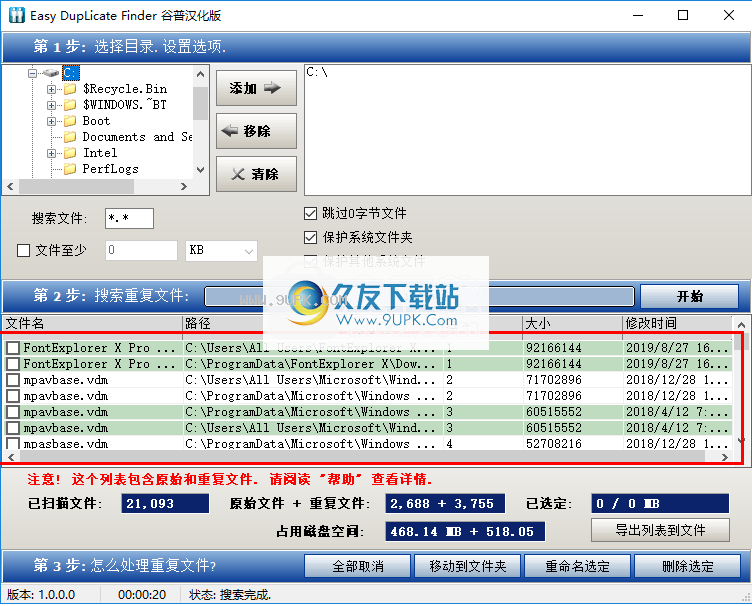This screenshot has width=752, height=606.
Task: Click the 清除 clear list button
Action: click(256, 174)
